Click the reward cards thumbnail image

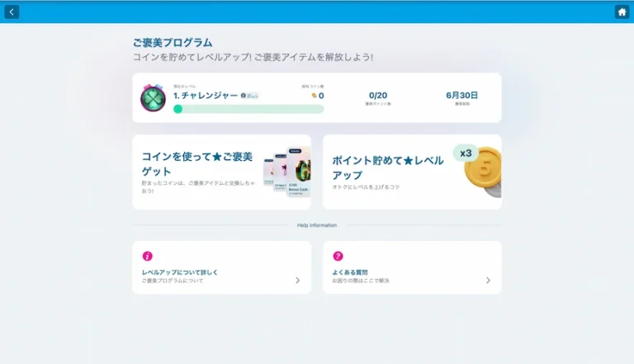[x=286, y=172]
